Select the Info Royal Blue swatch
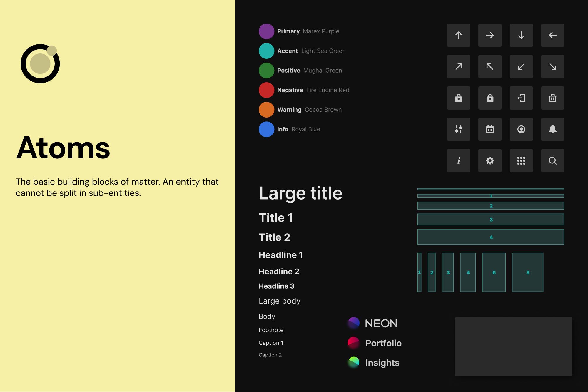This screenshot has width=588, height=392. click(x=266, y=129)
